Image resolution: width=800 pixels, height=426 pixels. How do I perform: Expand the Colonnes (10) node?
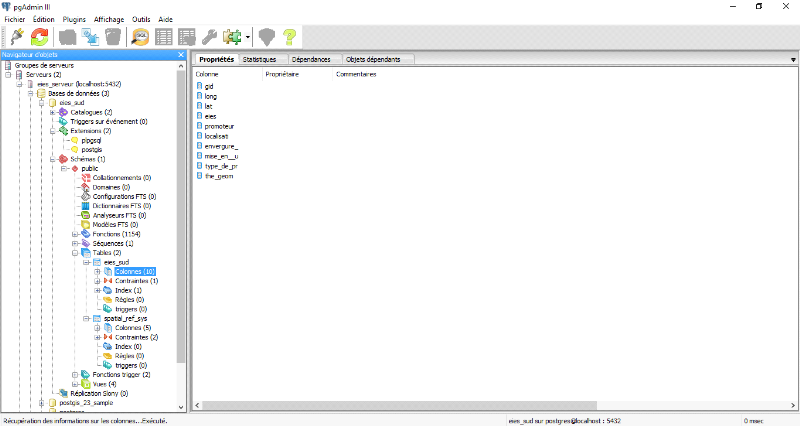[x=97, y=272]
